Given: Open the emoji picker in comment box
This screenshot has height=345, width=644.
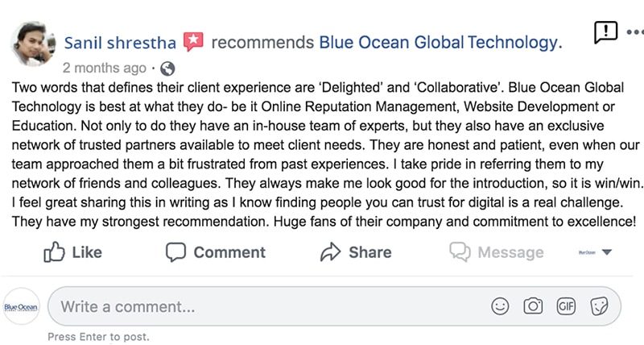Looking at the screenshot, I should pyautogui.click(x=501, y=306).
